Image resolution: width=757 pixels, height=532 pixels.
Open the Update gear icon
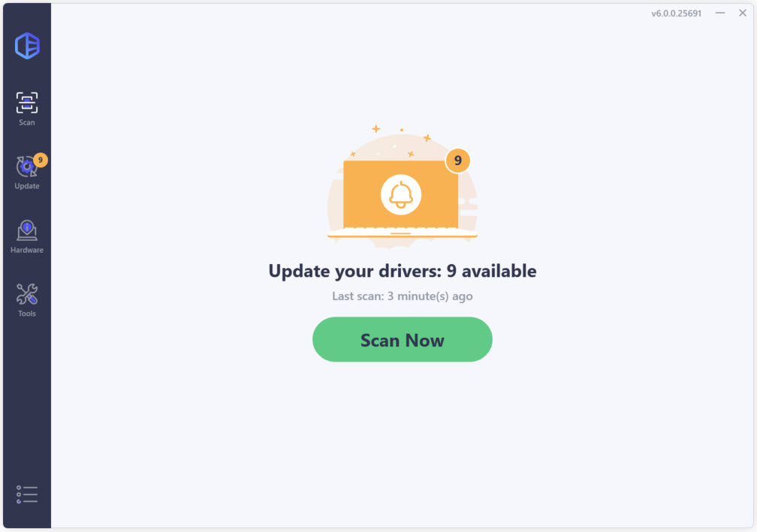click(x=26, y=167)
